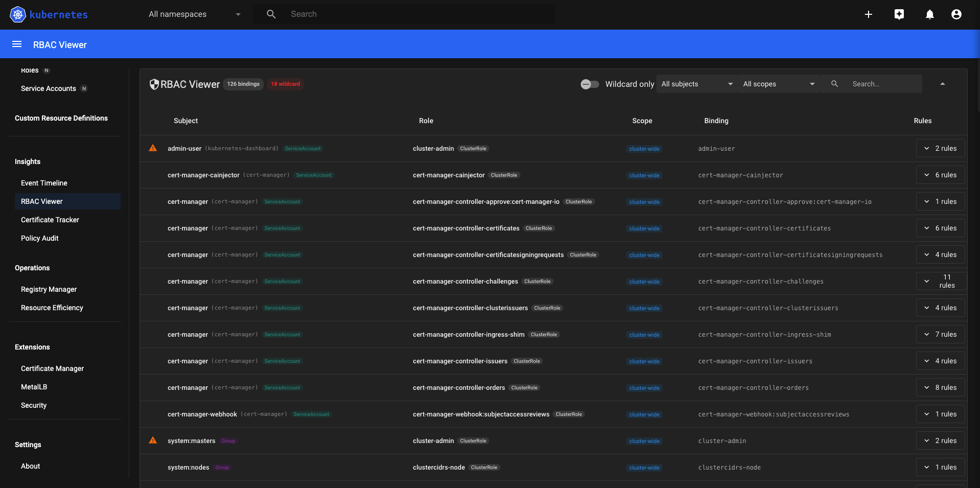980x488 pixels.
Task: Click the kubernetes brand link
Action: 58,14
